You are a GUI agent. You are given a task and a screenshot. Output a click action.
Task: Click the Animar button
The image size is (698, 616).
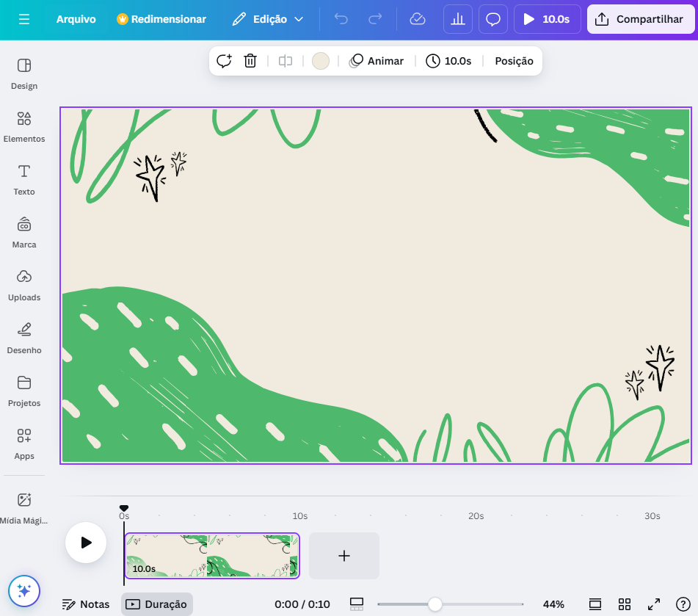point(376,61)
